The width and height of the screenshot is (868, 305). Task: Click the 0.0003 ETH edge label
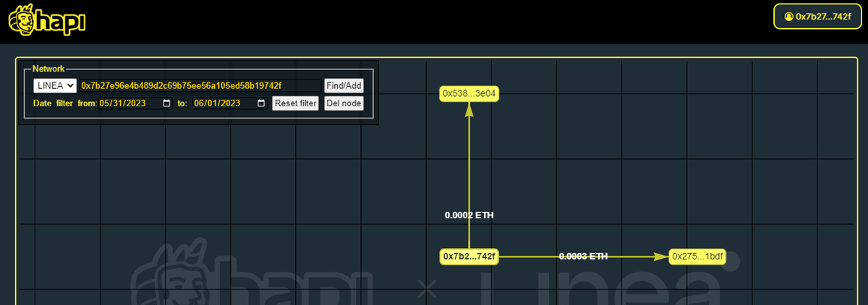(583, 256)
